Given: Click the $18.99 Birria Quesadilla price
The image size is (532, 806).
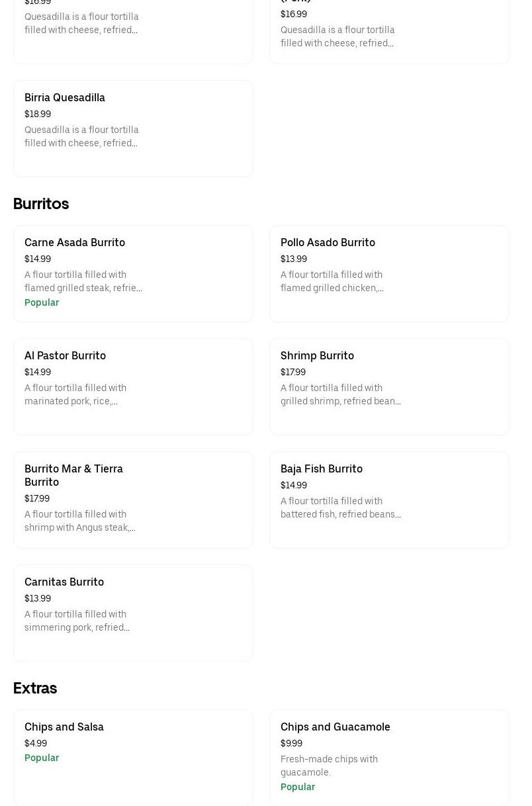Looking at the screenshot, I should pyautogui.click(x=38, y=114).
